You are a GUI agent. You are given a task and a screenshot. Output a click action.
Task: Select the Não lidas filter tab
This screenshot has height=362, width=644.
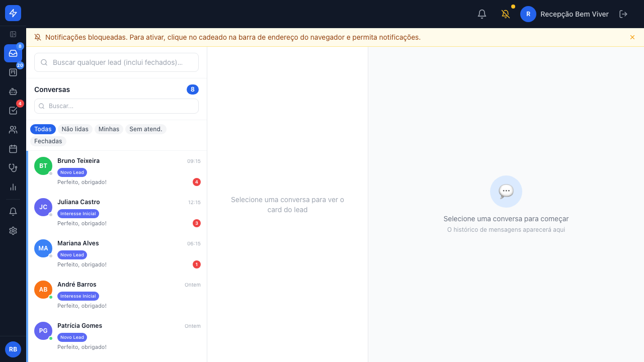point(75,129)
